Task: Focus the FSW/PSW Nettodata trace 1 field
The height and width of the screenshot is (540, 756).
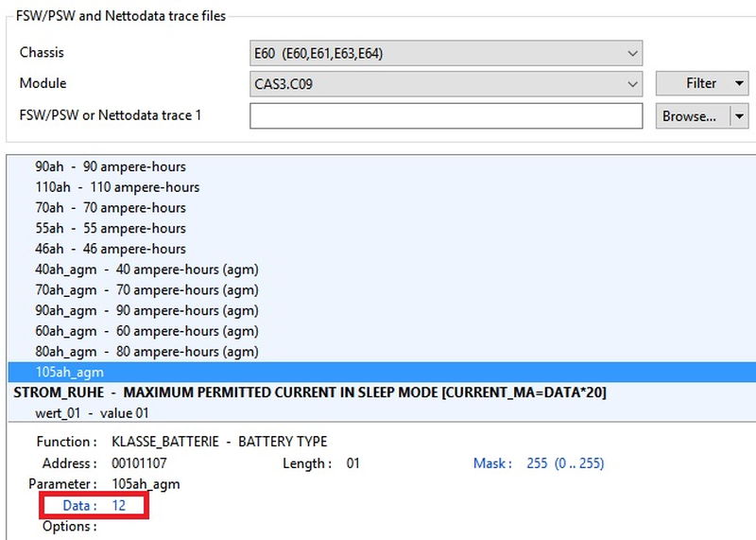Action: pyautogui.click(x=445, y=115)
